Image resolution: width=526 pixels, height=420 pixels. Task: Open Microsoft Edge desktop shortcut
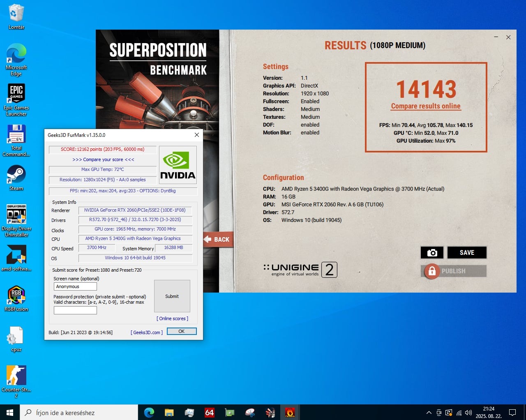point(16,60)
